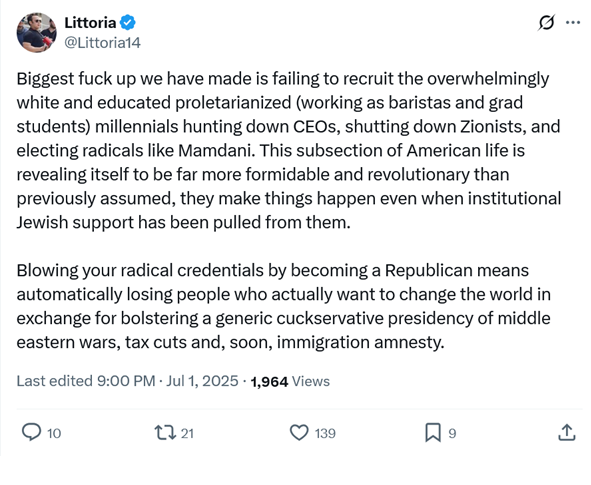Click the Last edited 9:00 PM timestamp

pos(86,381)
